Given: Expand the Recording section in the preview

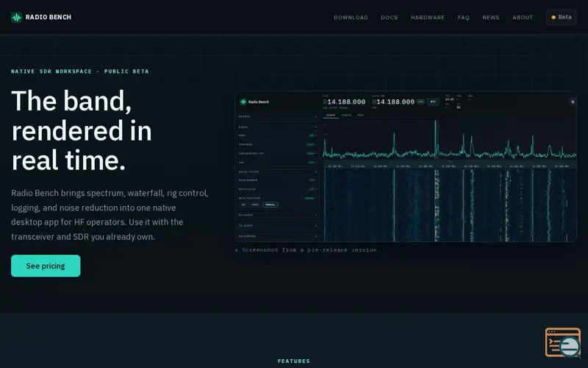Looking at the screenshot, I should [278, 236].
